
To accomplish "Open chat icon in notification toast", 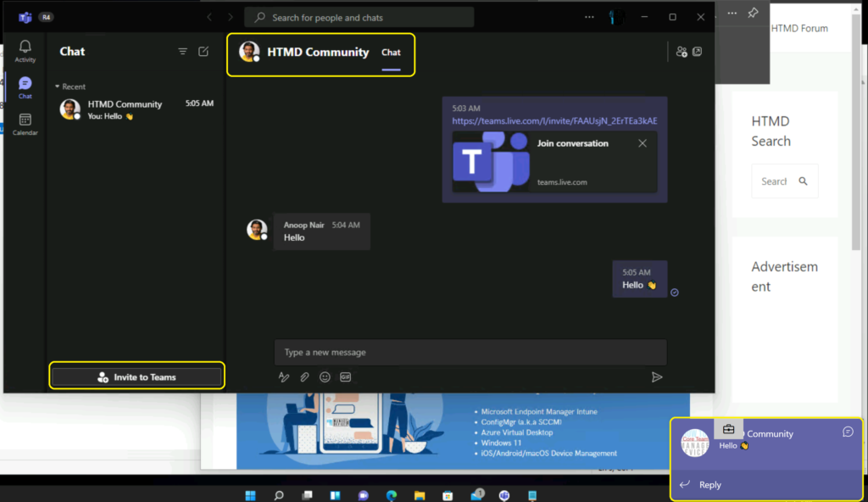I will (848, 432).
